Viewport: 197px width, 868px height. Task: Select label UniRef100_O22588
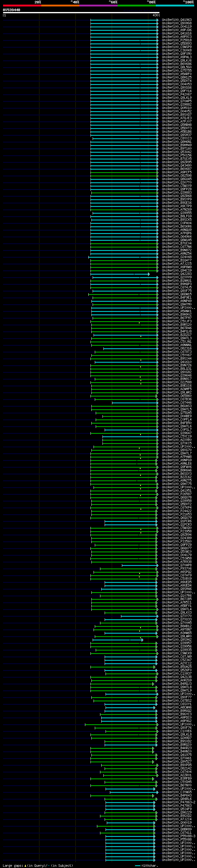[x=177, y=382]
